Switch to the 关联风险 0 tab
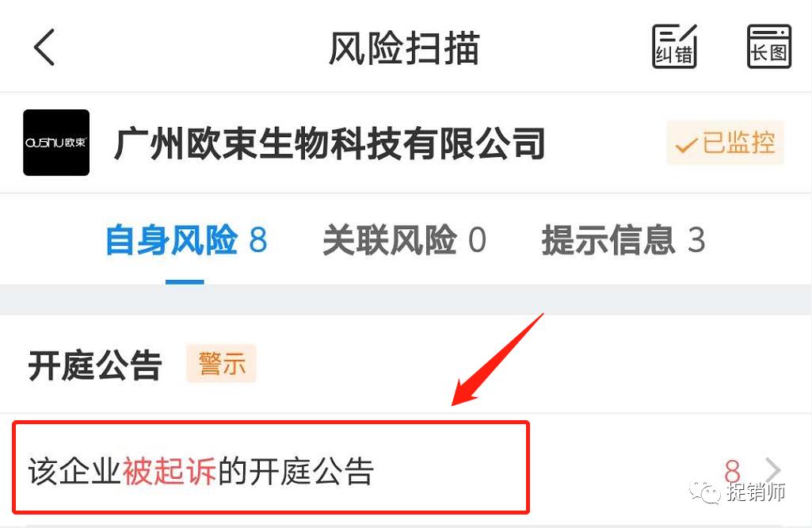The height and width of the screenshot is (528, 812). click(405, 240)
